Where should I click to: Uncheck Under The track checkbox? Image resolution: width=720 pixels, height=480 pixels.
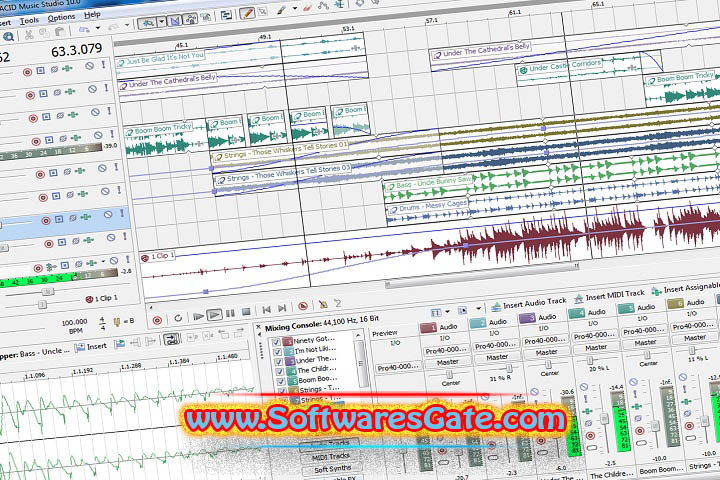coord(279,362)
